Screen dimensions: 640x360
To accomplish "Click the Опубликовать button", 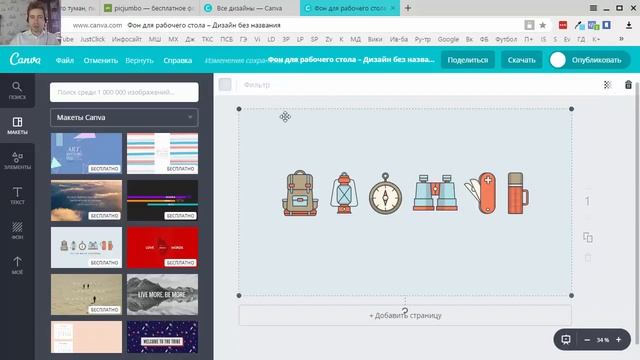I will click(x=589, y=60).
